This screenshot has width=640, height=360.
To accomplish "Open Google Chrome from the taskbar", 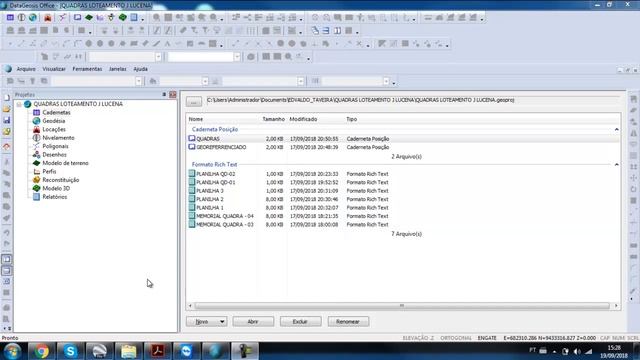I will tap(41, 351).
